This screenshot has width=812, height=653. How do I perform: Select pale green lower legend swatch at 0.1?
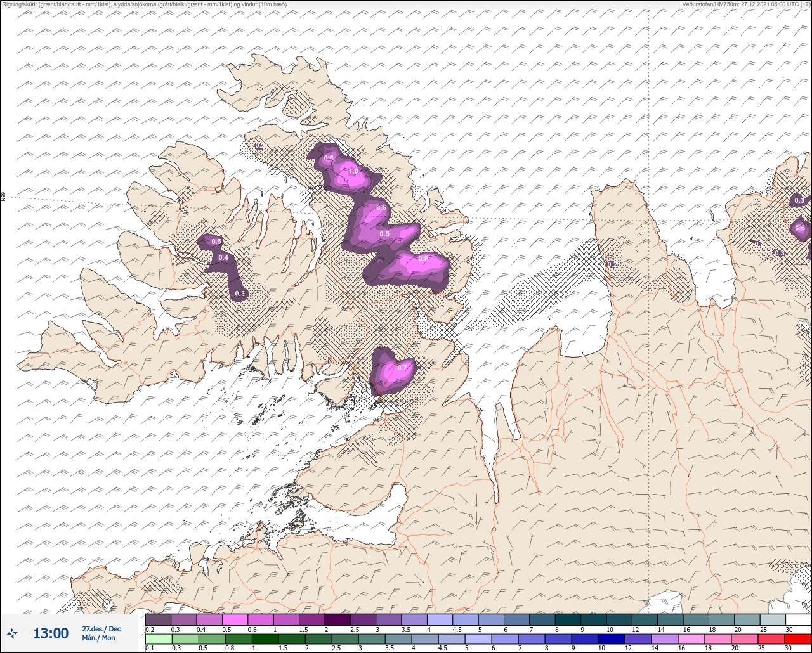158,639
